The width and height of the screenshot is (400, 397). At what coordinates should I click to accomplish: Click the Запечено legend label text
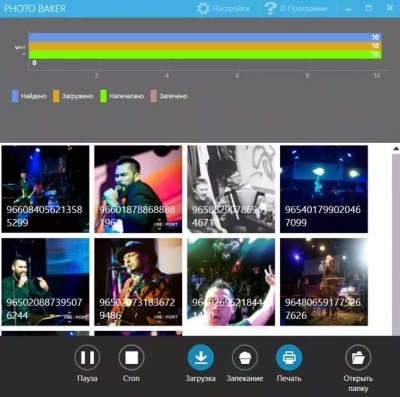(x=173, y=96)
